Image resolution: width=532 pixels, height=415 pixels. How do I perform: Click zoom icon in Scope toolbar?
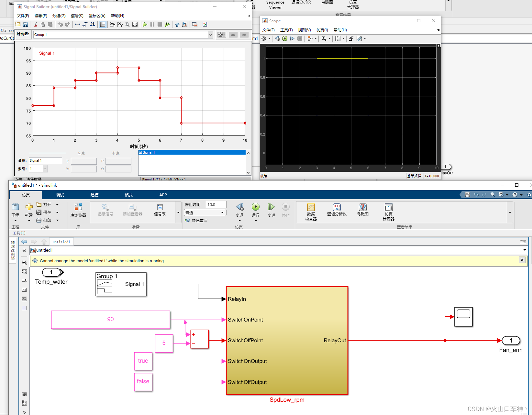click(x=324, y=38)
